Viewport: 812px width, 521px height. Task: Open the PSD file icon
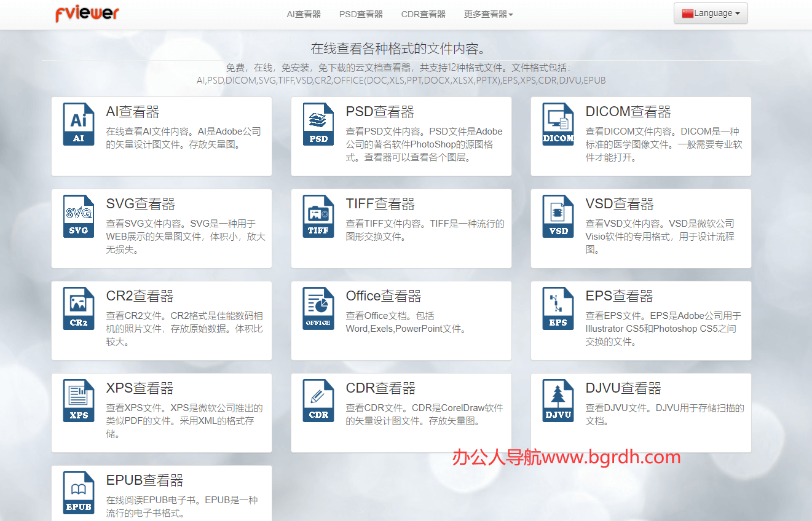pyautogui.click(x=318, y=124)
